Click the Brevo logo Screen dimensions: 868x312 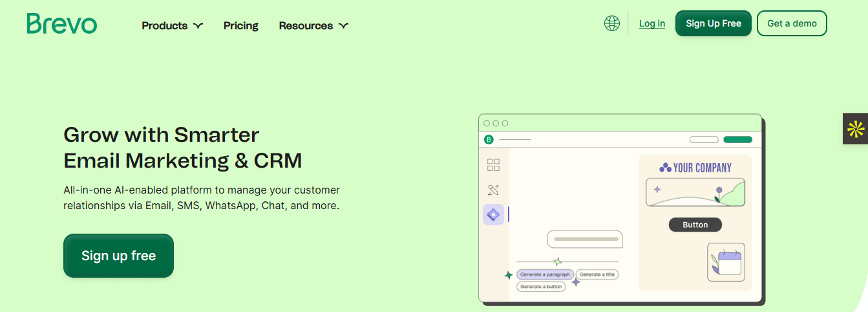click(62, 24)
